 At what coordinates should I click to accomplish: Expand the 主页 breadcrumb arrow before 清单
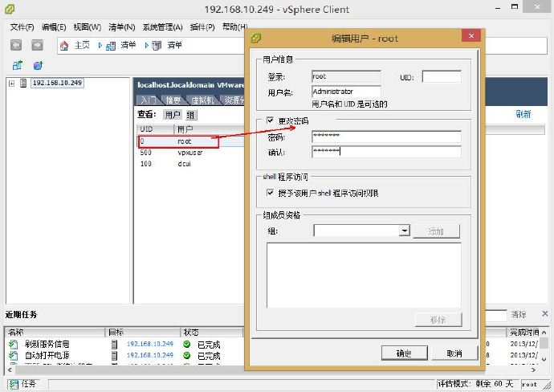[100, 45]
